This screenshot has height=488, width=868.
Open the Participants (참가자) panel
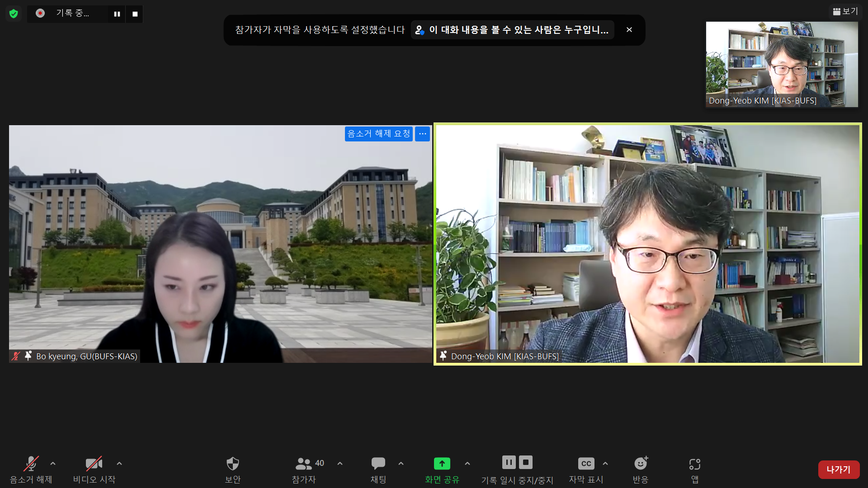[x=304, y=464]
